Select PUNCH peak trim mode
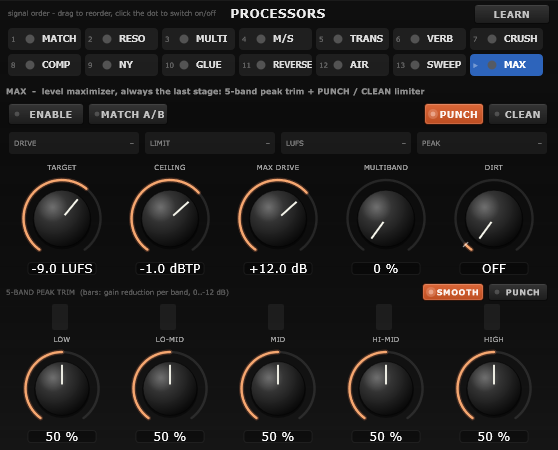This screenshot has height=450, width=558. (x=518, y=292)
